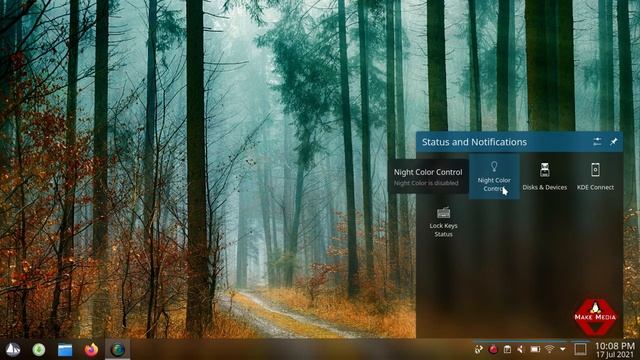Image resolution: width=640 pixels, height=360 pixels.
Task: Launch Firefox from the taskbar
Action: coord(91,350)
